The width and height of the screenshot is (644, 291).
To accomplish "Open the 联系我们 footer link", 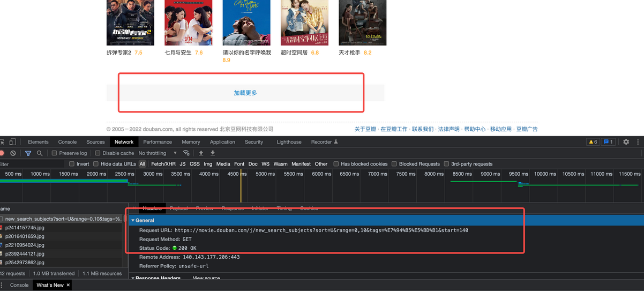I will click(423, 129).
